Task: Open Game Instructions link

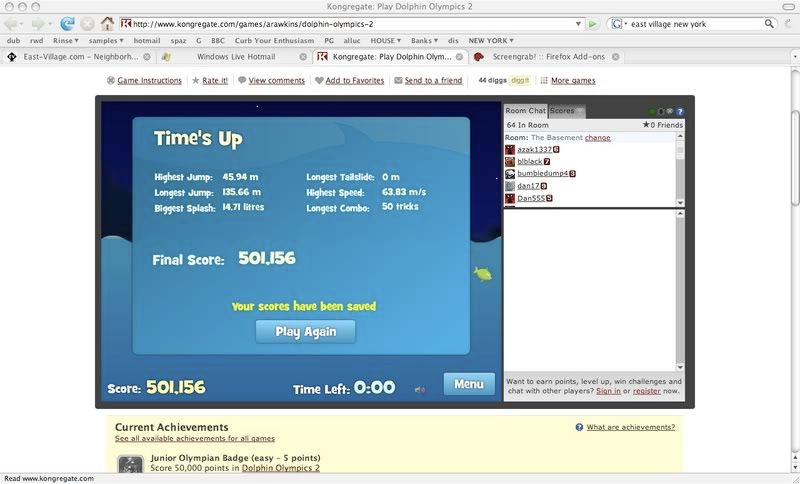Action: click(x=149, y=81)
